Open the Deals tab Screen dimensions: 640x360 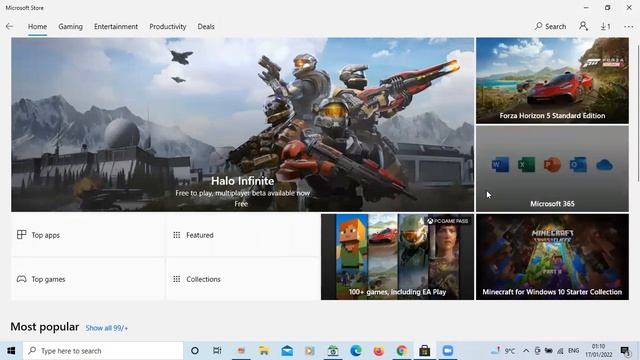(206, 27)
